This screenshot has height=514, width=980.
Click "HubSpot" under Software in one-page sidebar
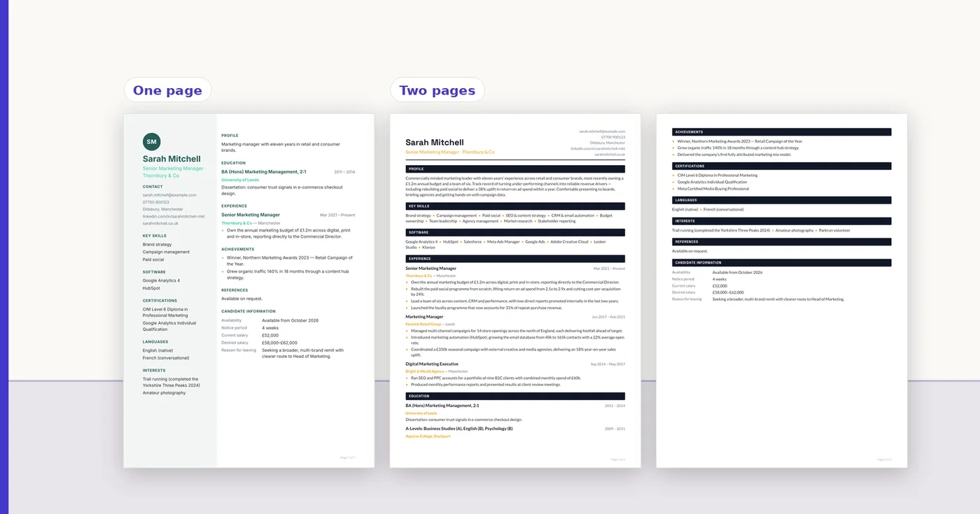(x=151, y=288)
